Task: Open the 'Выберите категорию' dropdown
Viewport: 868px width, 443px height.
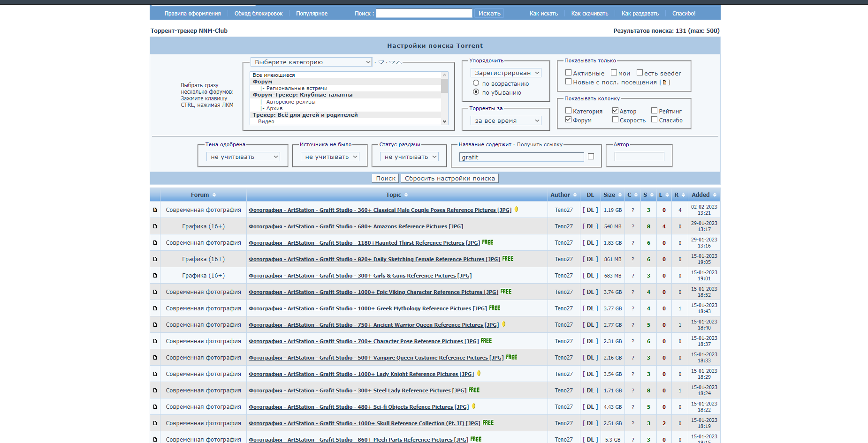Action: click(312, 62)
